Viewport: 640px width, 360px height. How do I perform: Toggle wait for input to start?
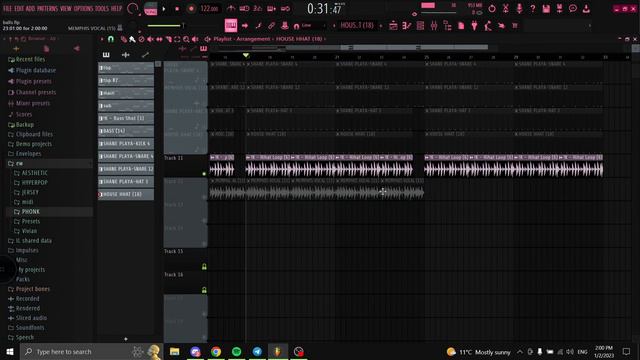click(x=244, y=9)
